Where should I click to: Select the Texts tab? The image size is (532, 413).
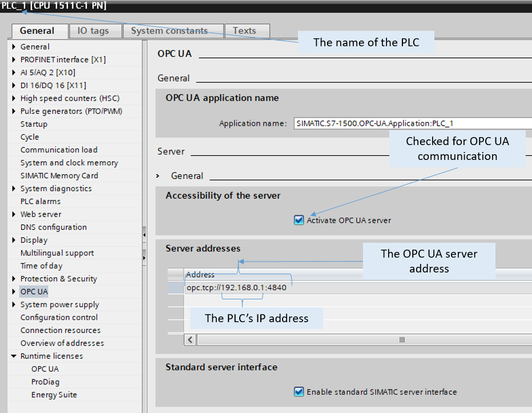(x=244, y=31)
